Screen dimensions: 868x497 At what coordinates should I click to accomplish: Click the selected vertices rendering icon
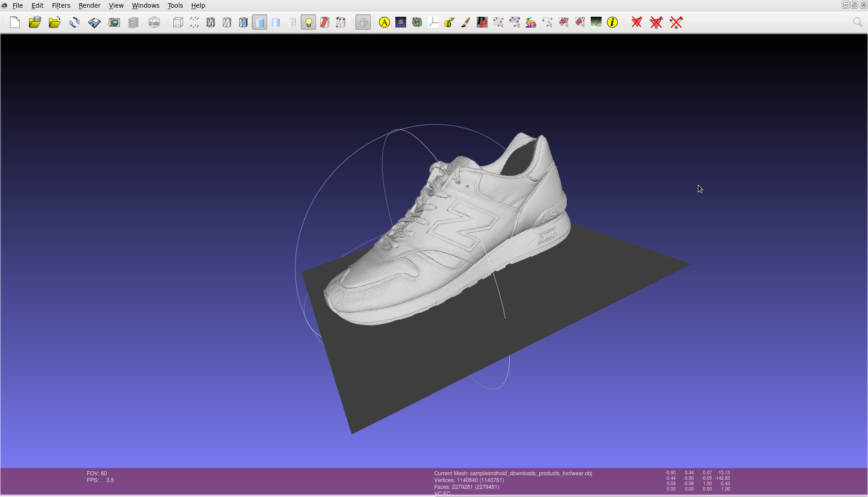[341, 22]
